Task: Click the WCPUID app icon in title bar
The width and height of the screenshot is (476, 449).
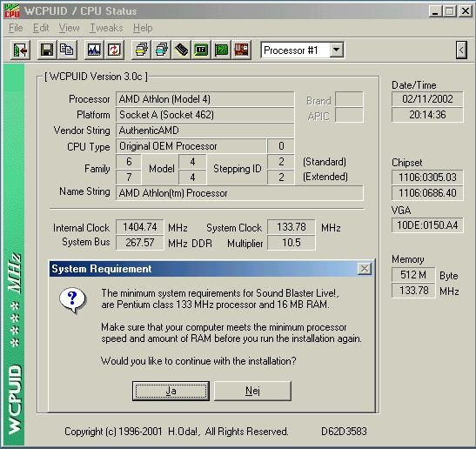Action: point(12,11)
